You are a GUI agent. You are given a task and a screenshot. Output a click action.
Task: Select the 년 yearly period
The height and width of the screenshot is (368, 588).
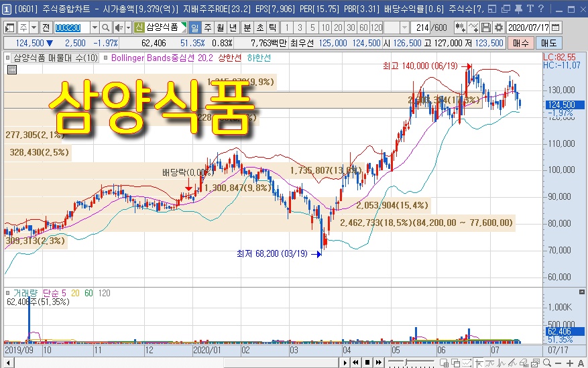pyautogui.click(x=233, y=27)
